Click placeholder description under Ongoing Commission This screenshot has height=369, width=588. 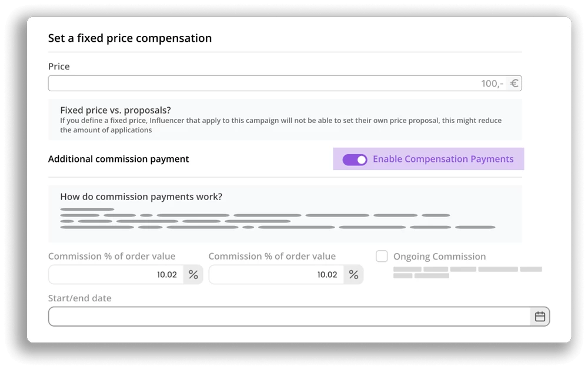[x=467, y=272]
